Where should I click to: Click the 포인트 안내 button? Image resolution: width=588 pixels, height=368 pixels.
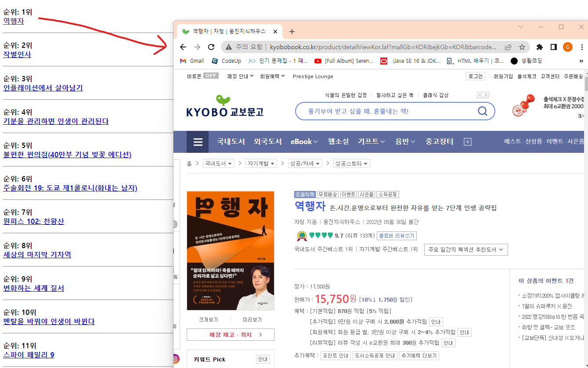335,356
